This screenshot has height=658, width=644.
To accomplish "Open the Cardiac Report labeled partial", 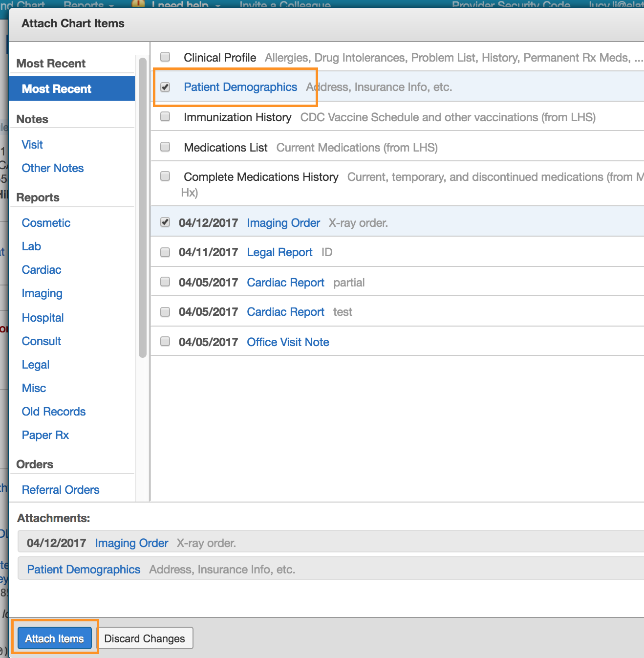I will [285, 283].
